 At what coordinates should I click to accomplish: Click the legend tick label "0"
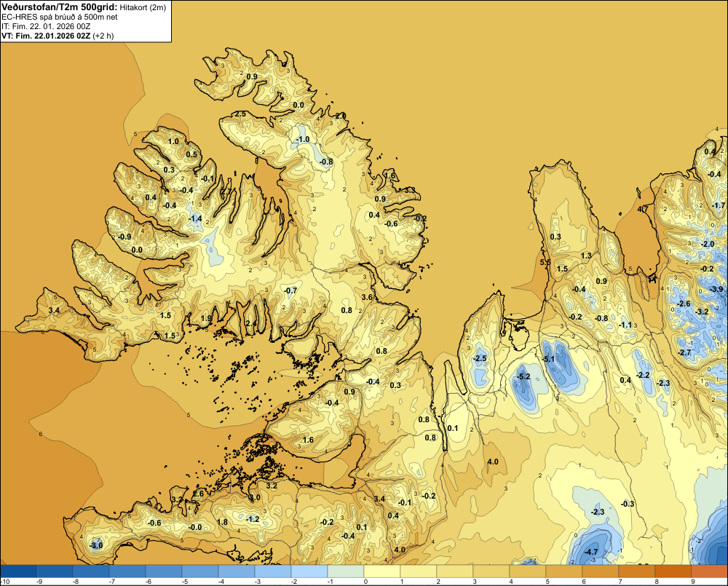365,582
